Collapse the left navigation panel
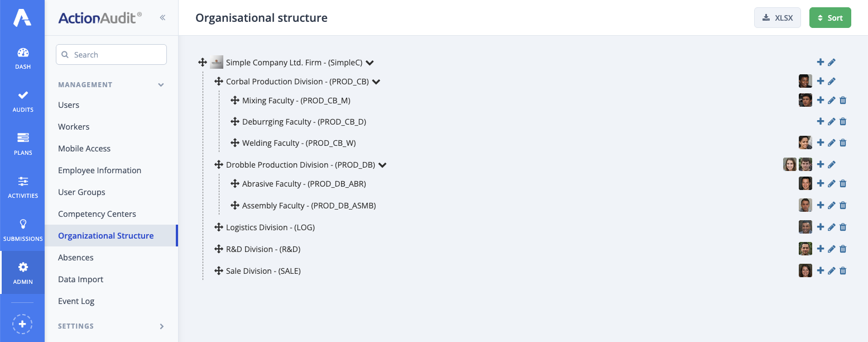 (x=162, y=17)
